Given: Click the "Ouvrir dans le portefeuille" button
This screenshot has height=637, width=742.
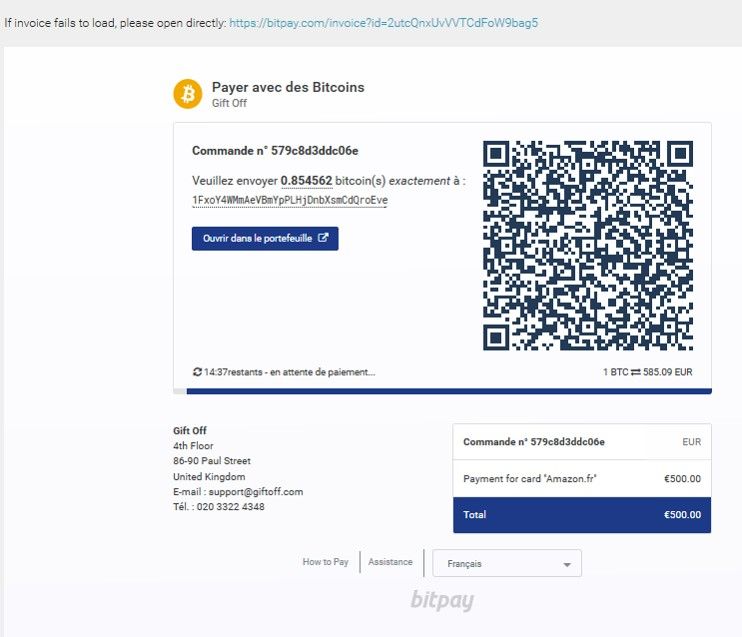Looking at the screenshot, I should tap(265, 239).
